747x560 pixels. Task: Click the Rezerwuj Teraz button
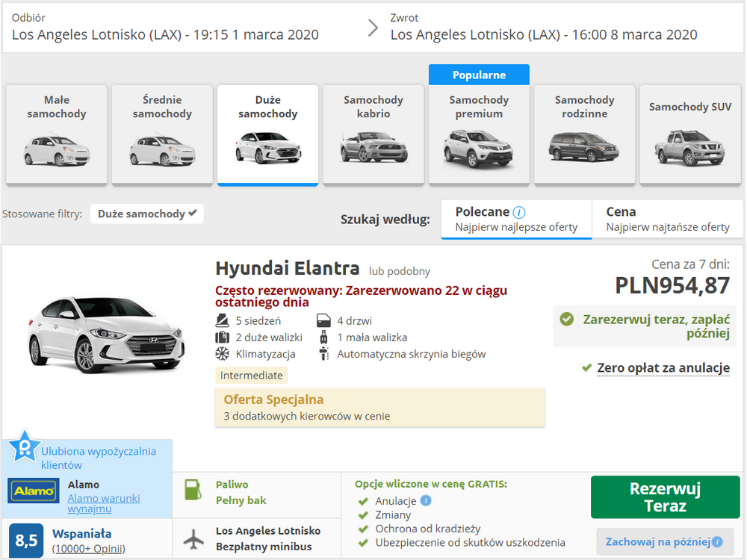665,497
